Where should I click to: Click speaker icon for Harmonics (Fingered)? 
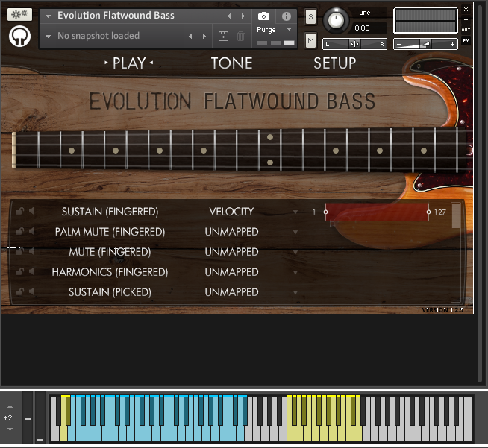tap(31, 272)
